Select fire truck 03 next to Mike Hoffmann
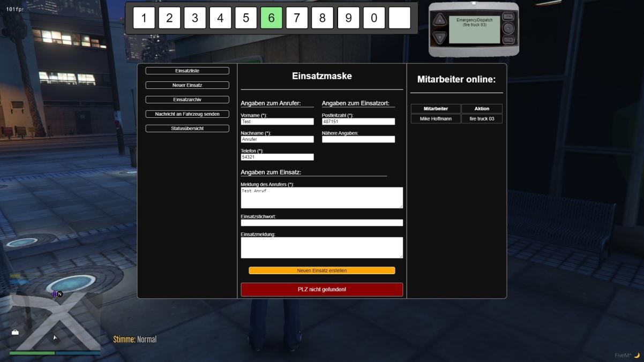 tap(481, 118)
